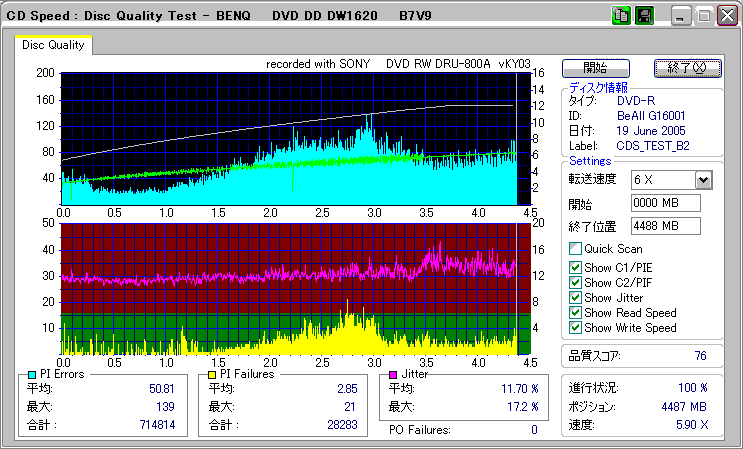Image resolution: width=743 pixels, height=449 pixels.
Task: Turn off Show Read Speed
Action: pos(575,312)
